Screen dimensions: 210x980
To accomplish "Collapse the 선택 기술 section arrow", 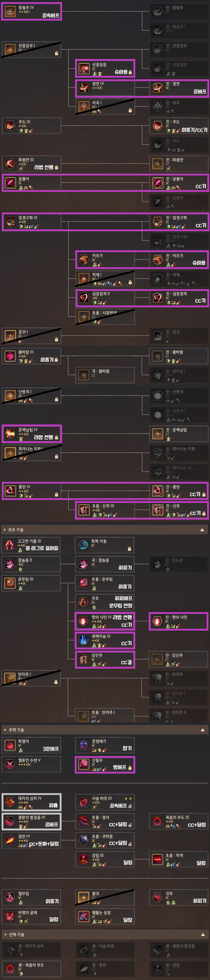I will (202, 934).
